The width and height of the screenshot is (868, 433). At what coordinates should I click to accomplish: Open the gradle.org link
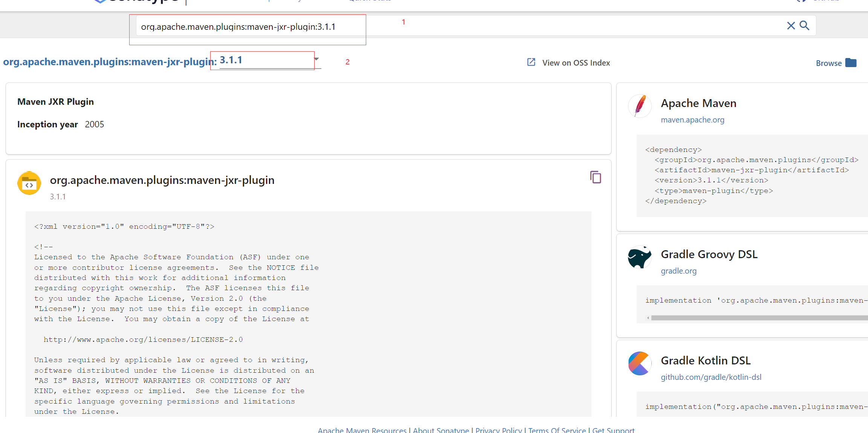[x=679, y=271]
